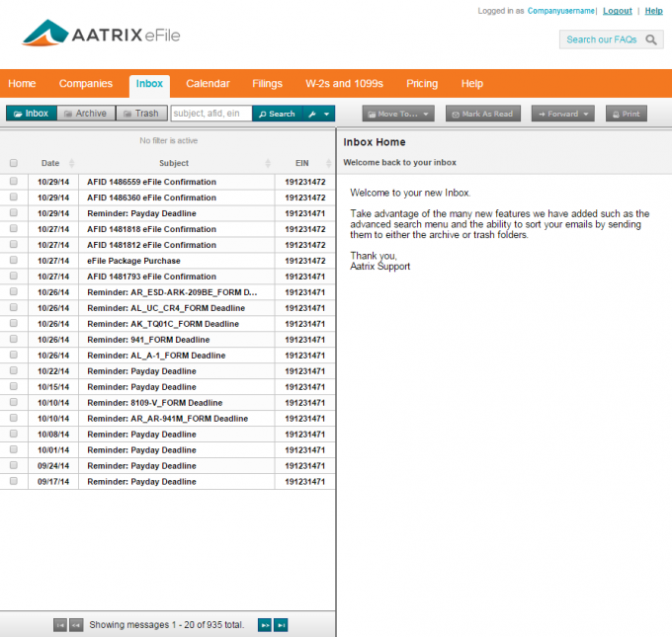Click the first page navigation arrow

(60, 624)
